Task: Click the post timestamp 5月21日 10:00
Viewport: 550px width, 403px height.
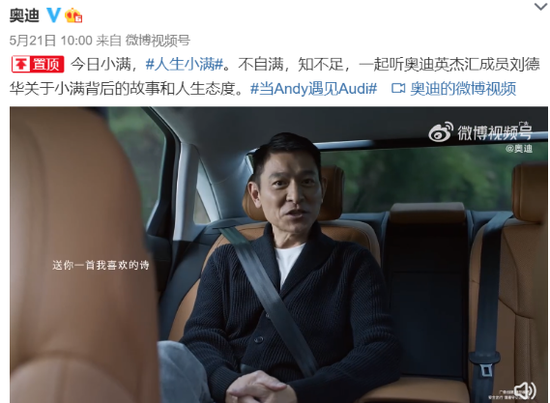Action: [51, 41]
